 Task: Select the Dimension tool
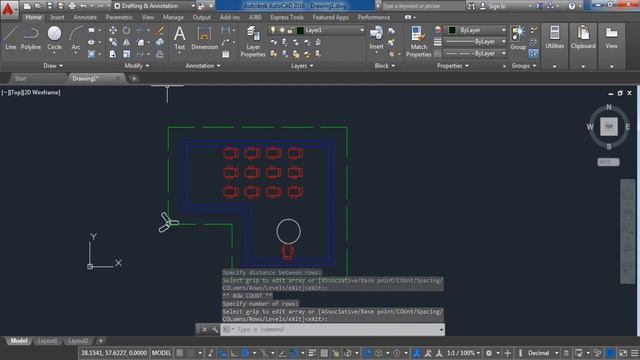(204, 38)
